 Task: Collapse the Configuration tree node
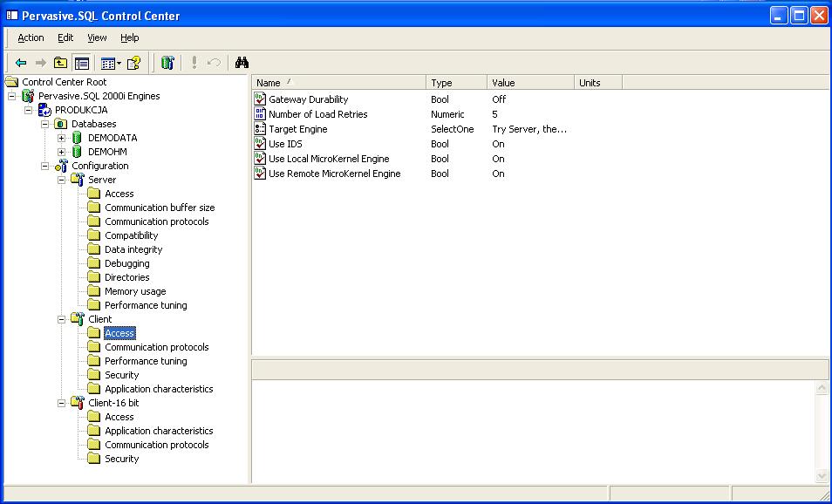[x=45, y=166]
